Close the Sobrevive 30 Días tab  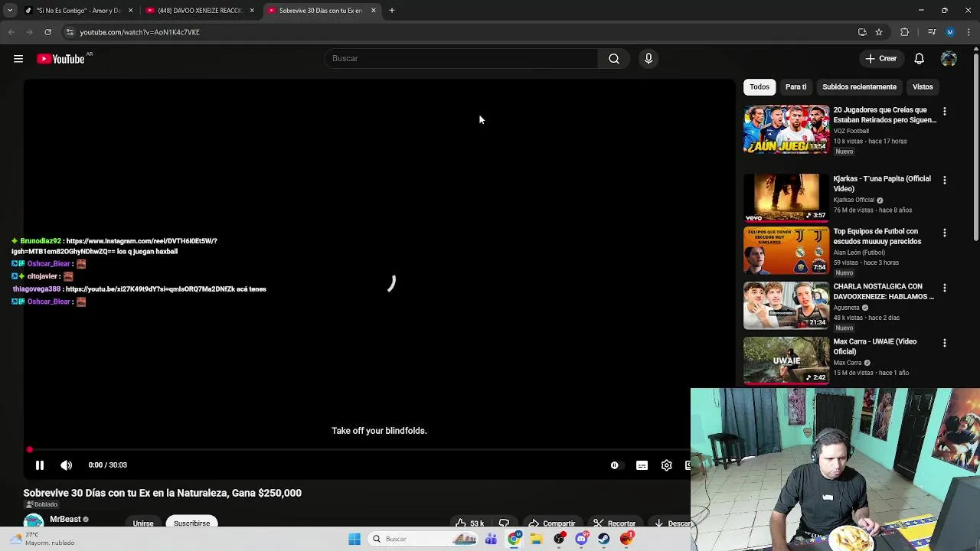(374, 11)
